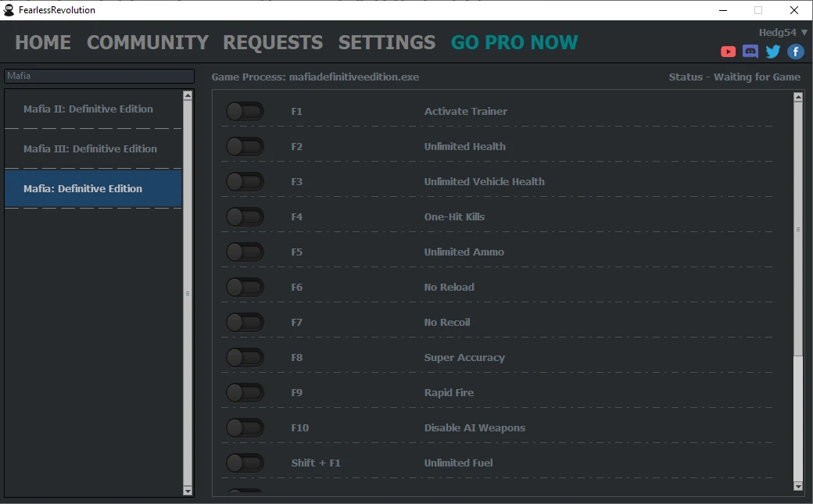Toggle the F5 Unlimited Ammo switch
Screen dimensions: 813x504
tap(245, 252)
